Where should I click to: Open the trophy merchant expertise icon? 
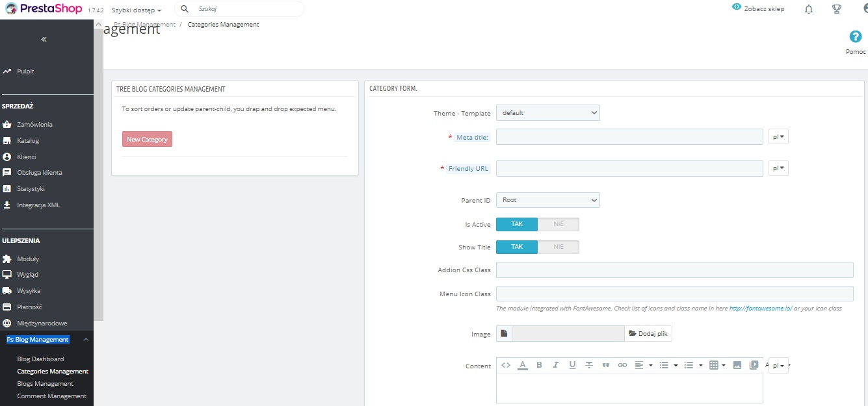pyautogui.click(x=837, y=9)
